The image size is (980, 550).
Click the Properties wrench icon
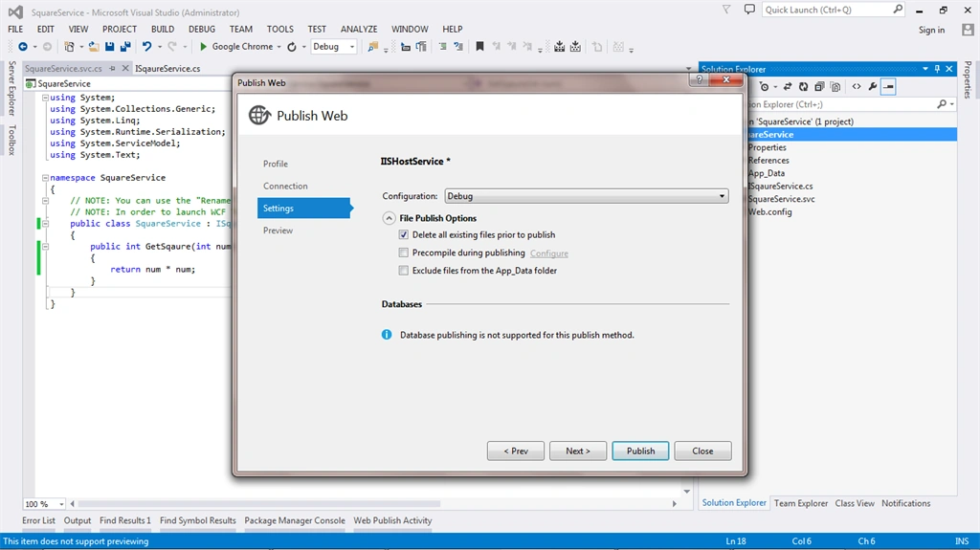point(873,87)
